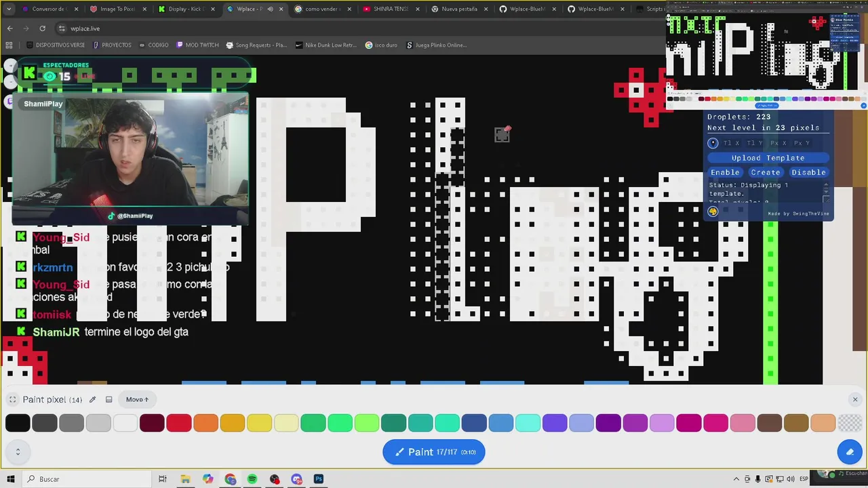The image size is (868, 488).
Task: Open the browser apps grid icon
Action: (9, 45)
